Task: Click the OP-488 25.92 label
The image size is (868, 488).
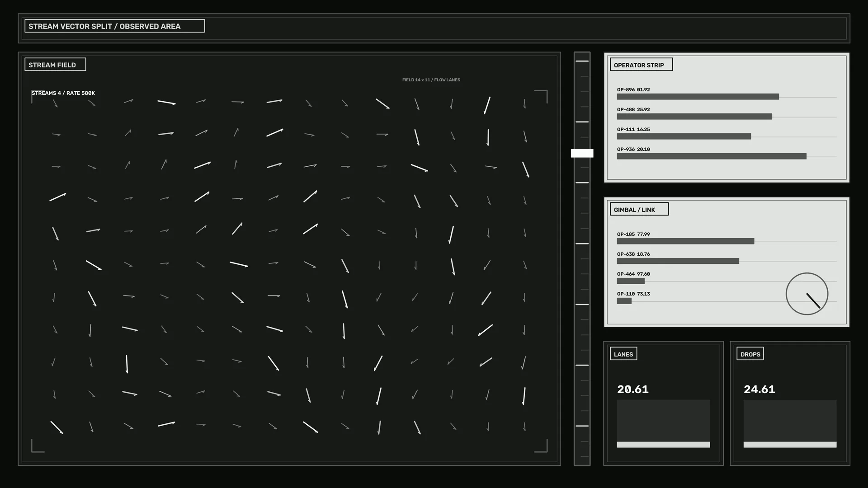Action: point(633,109)
